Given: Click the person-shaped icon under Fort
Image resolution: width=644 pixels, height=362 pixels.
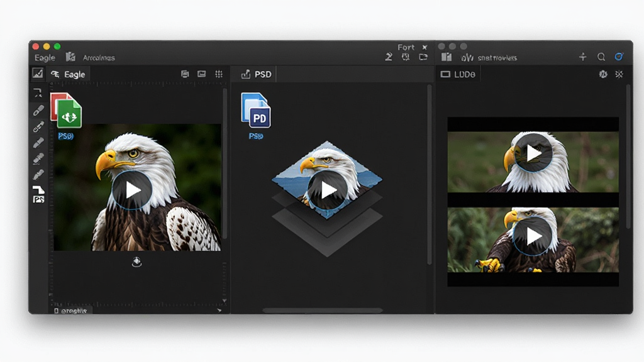Looking at the screenshot, I should click(x=389, y=57).
